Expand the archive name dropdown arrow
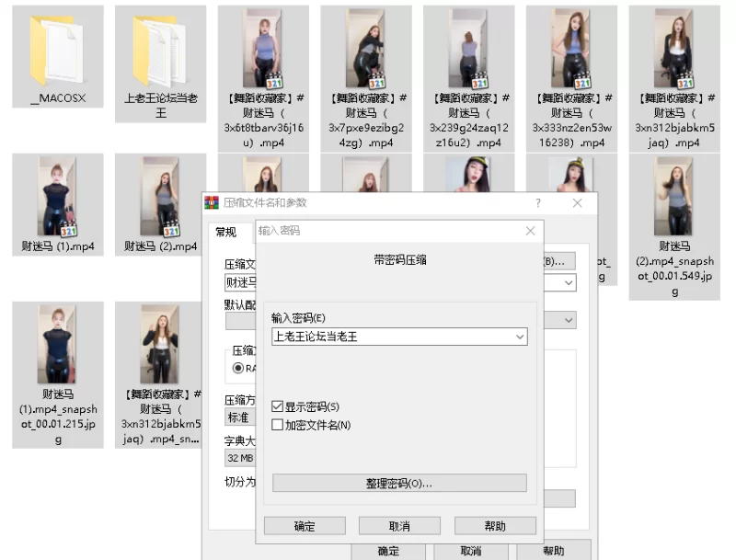The height and width of the screenshot is (560, 736). tap(569, 283)
